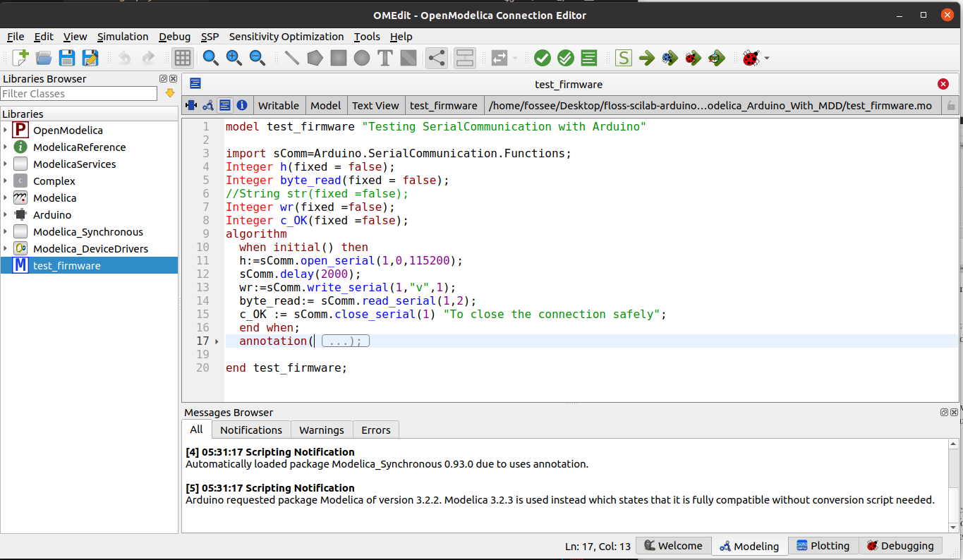Open the Sensitivity Optimization menu
Image resolution: width=963 pixels, height=560 pixels.
point(286,37)
